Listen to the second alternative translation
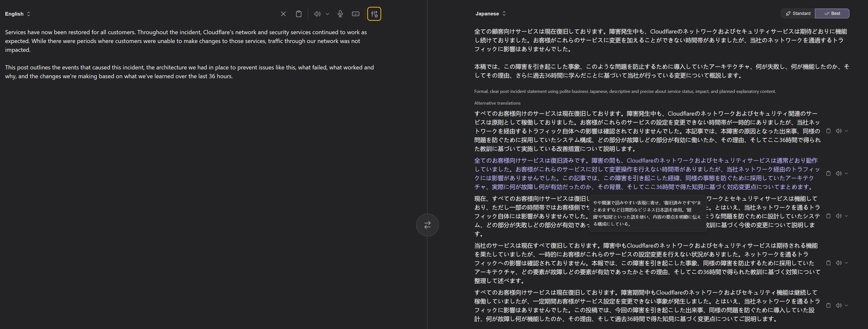Viewport: 868px width, 329px height. coord(838,173)
